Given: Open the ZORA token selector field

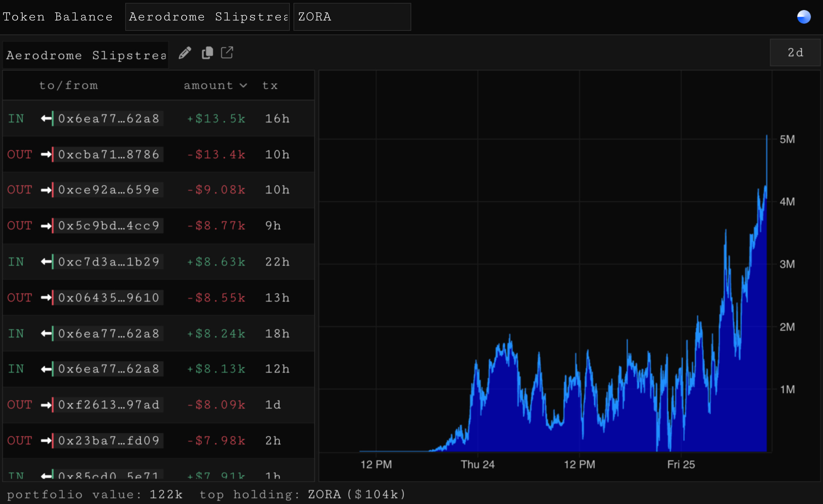Looking at the screenshot, I should [x=352, y=17].
